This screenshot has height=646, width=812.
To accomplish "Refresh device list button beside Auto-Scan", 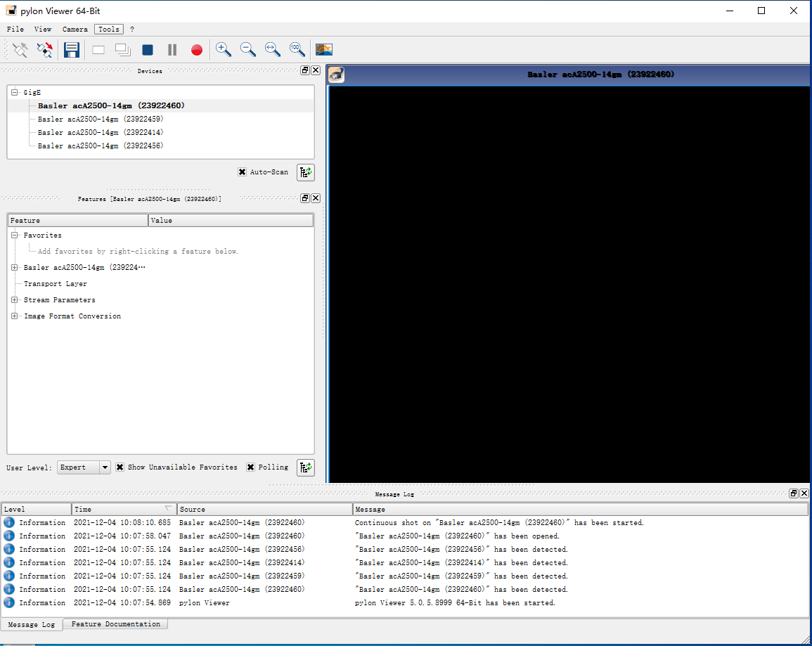I will click(x=306, y=172).
